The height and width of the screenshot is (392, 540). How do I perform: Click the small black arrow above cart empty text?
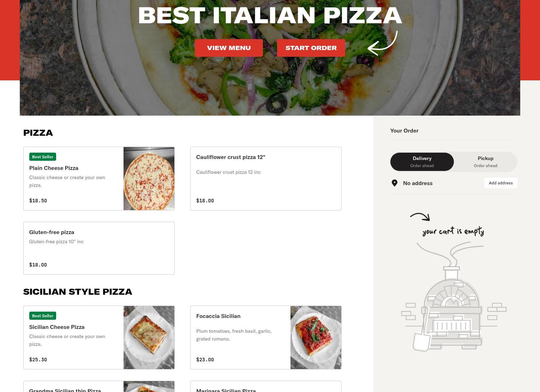pyautogui.click(x=420, y=217)
